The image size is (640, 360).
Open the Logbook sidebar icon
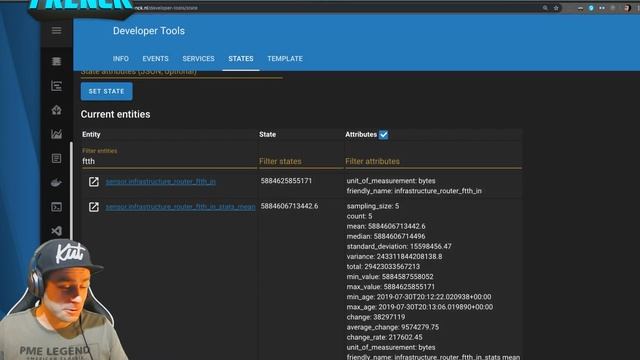coord(56,158)
